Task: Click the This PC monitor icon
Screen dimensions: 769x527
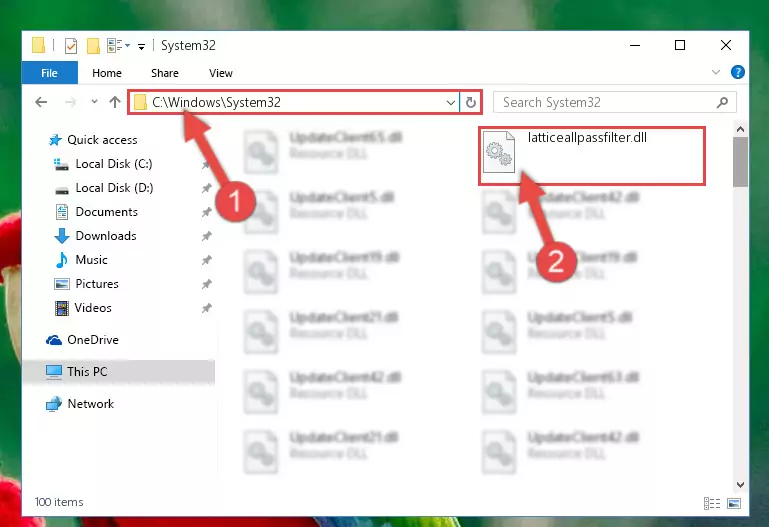Action: pos(54,372)
